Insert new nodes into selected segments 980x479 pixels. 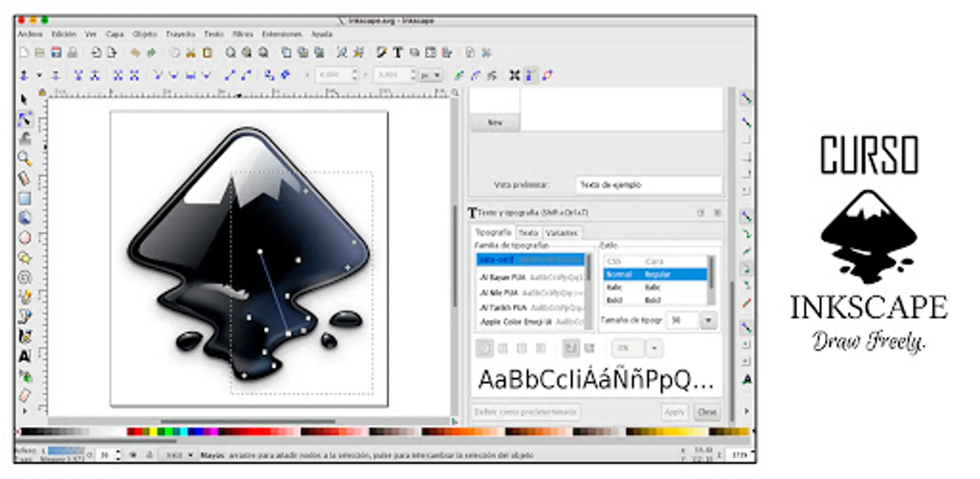(x=24, y=76)
